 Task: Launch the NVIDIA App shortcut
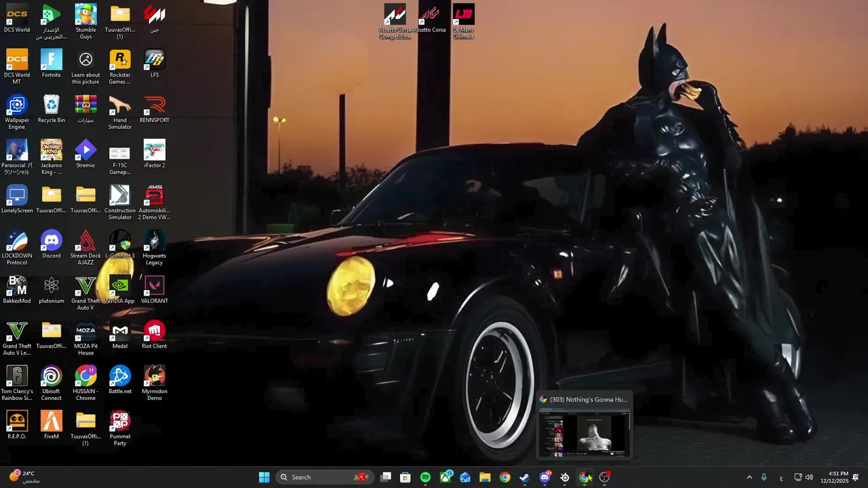pos(120,289)
